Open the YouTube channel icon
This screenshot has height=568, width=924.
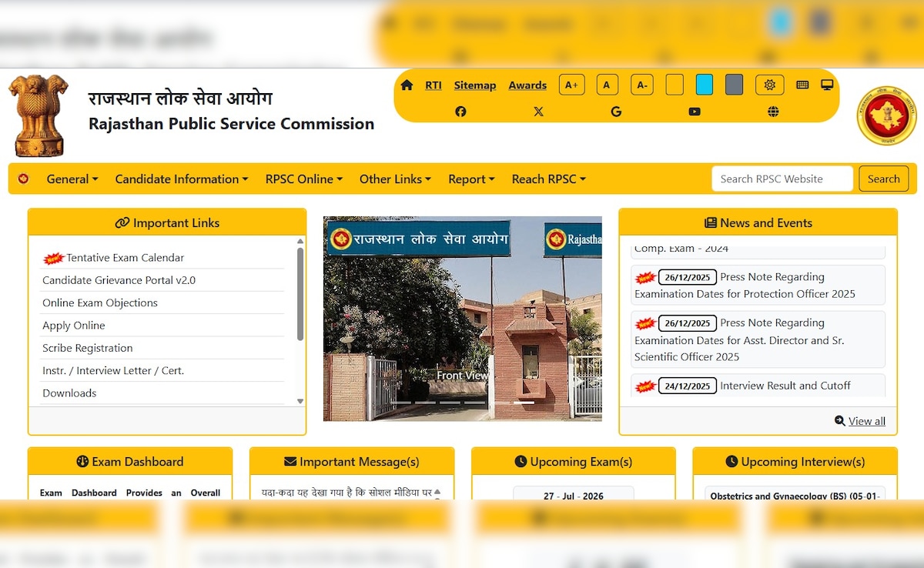click(695, 112)
